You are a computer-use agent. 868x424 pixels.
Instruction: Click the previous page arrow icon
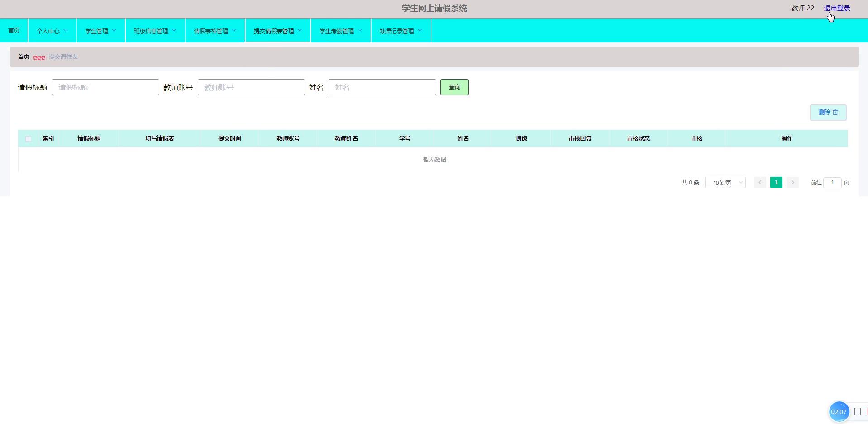(x=760, y=183)
